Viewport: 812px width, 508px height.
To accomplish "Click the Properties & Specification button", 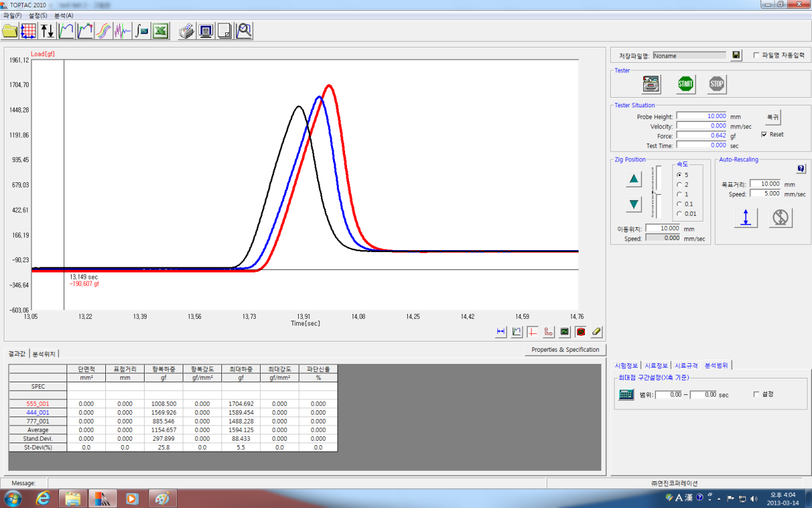I will (x=565, y=350).
